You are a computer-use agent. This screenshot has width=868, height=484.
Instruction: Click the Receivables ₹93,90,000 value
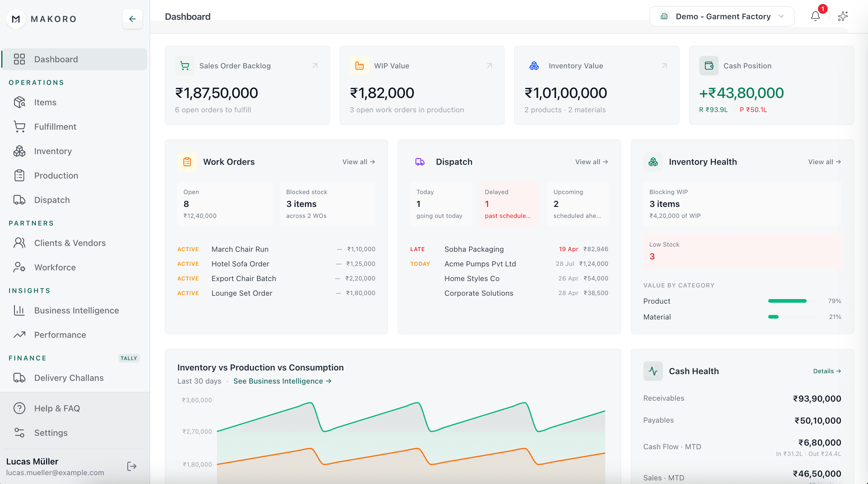817,399
